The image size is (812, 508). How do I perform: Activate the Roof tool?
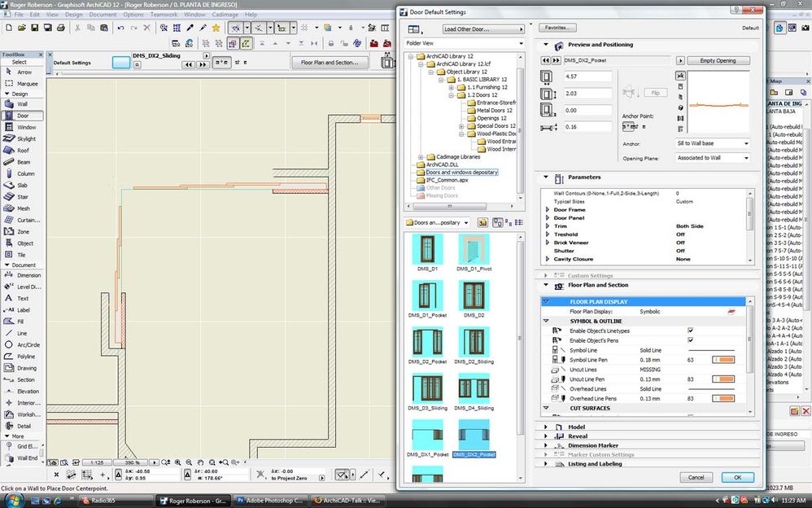[x=22, y=150]
